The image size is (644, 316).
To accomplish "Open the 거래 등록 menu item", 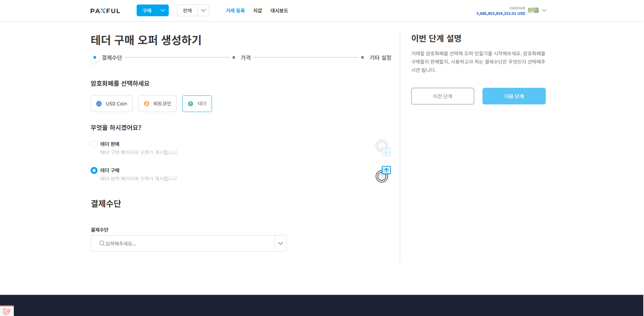I will pyautogui.click(x=235, y=10).
